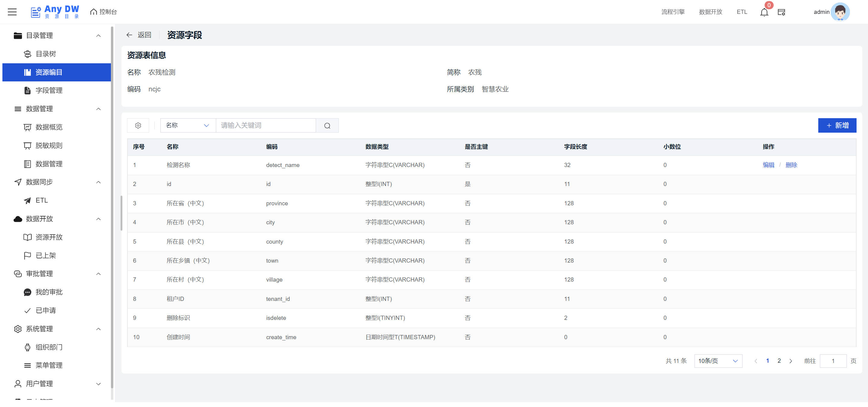Select 流程引擎 in the top navigation
The image size is (868, 407).
coord(673,12)
